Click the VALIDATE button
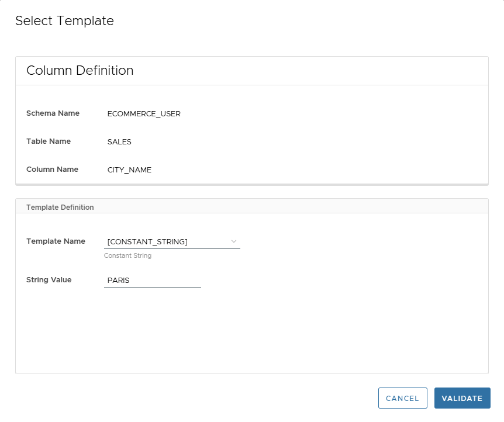504x422 pixels. click(x=462, y=398)
